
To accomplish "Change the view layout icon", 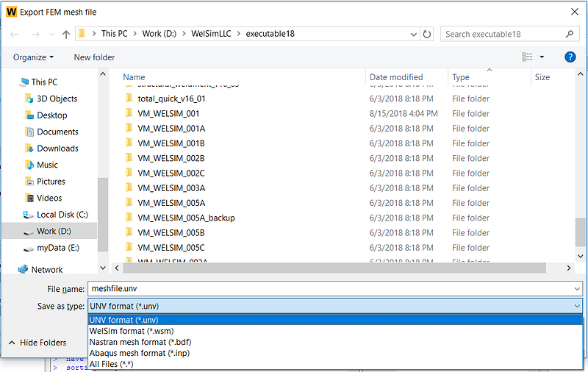I will click(x=527, y=57).
